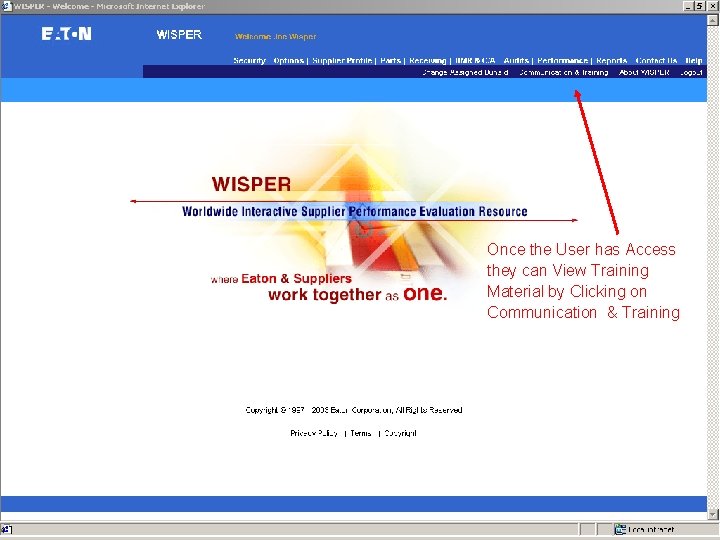Open the Privacy Policy link
720x540 pixels.
tap(314, 433)
